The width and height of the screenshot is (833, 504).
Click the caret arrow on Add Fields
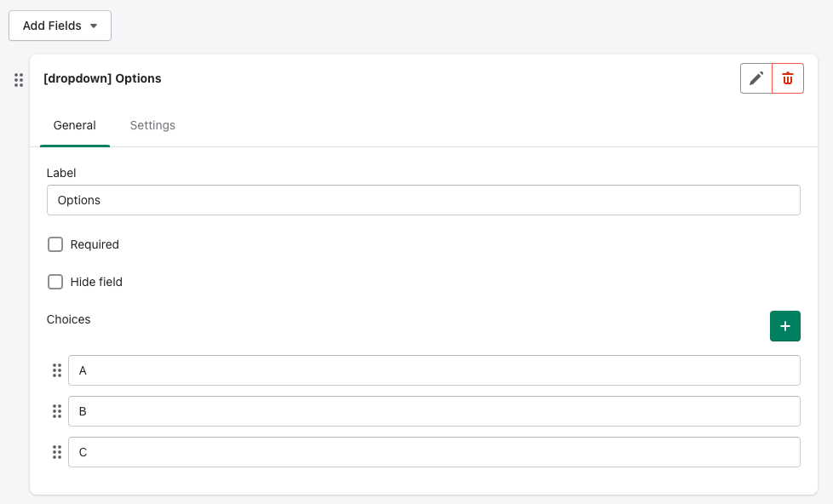94,26
